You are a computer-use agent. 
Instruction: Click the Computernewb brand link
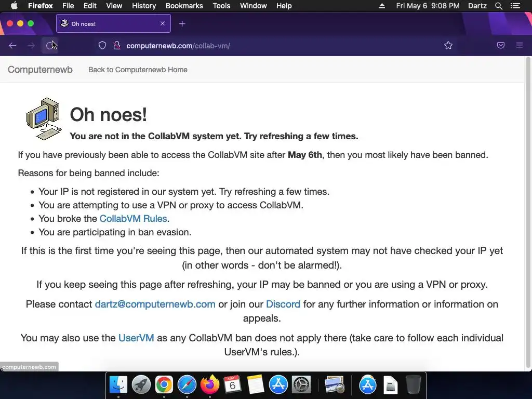40,70
